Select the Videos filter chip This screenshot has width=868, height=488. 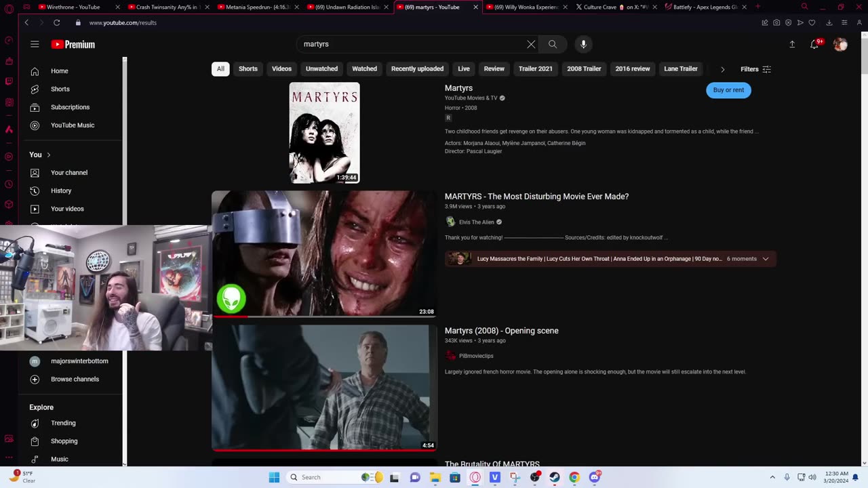tap(281, 68)
